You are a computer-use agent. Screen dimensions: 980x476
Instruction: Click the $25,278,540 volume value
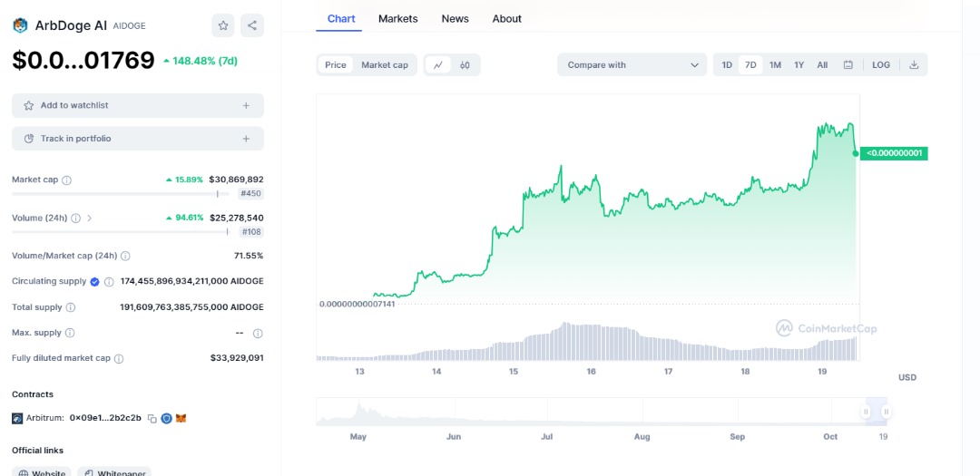[x=236, y=219]
